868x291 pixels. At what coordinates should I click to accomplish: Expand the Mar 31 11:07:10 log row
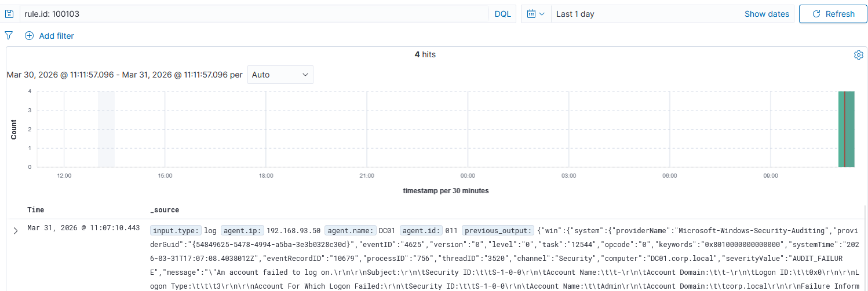click(16, 231)
